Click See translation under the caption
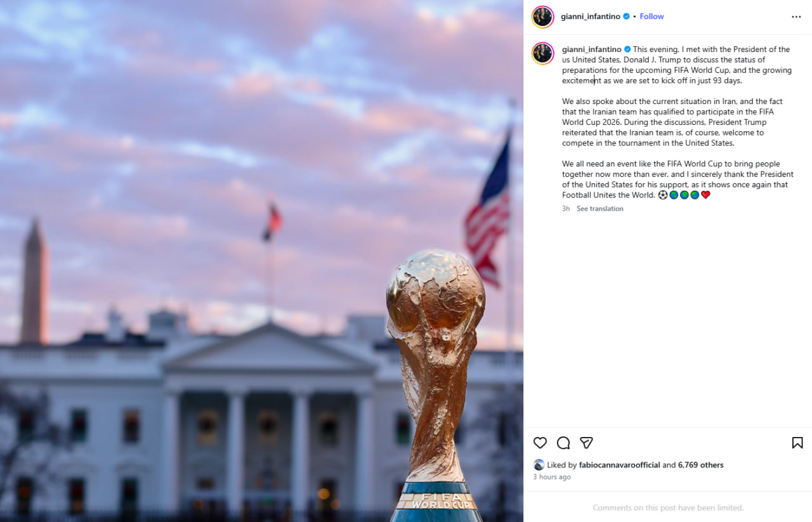Viewport: 812px width, 522px height. click(599, 209)
